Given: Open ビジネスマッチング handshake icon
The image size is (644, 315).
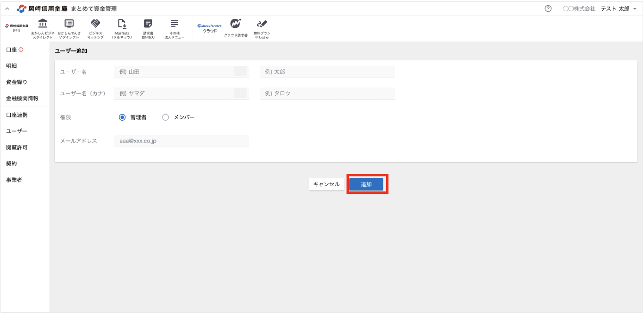Looking at the screenshot, I should tap(95, 24).
